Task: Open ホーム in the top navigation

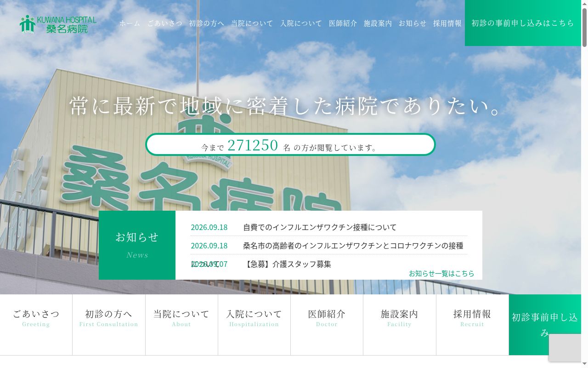Action: 130,23
